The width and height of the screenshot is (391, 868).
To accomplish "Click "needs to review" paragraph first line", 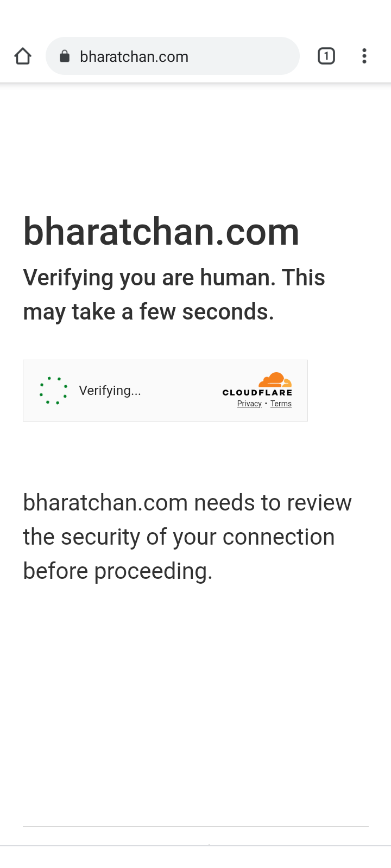I will tap(187, 503).
